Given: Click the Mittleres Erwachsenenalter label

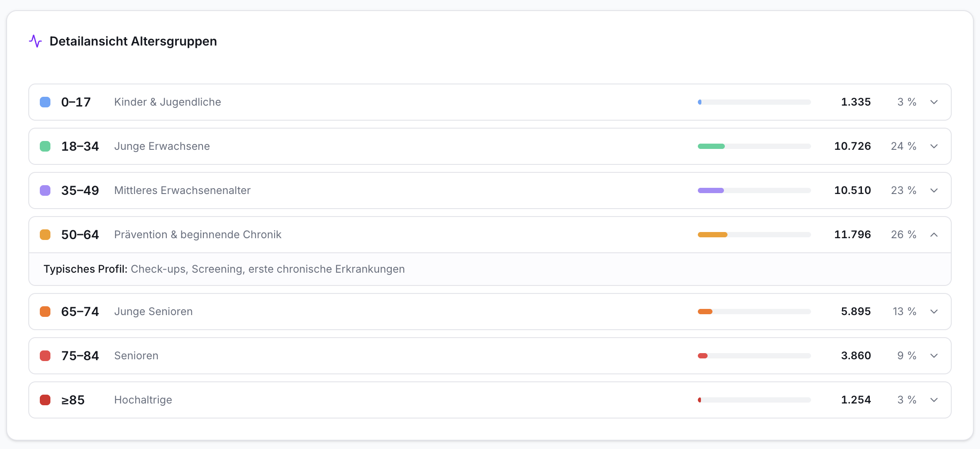Looking at the screenshot, I should pyautogui.click(x=182, y=190).
